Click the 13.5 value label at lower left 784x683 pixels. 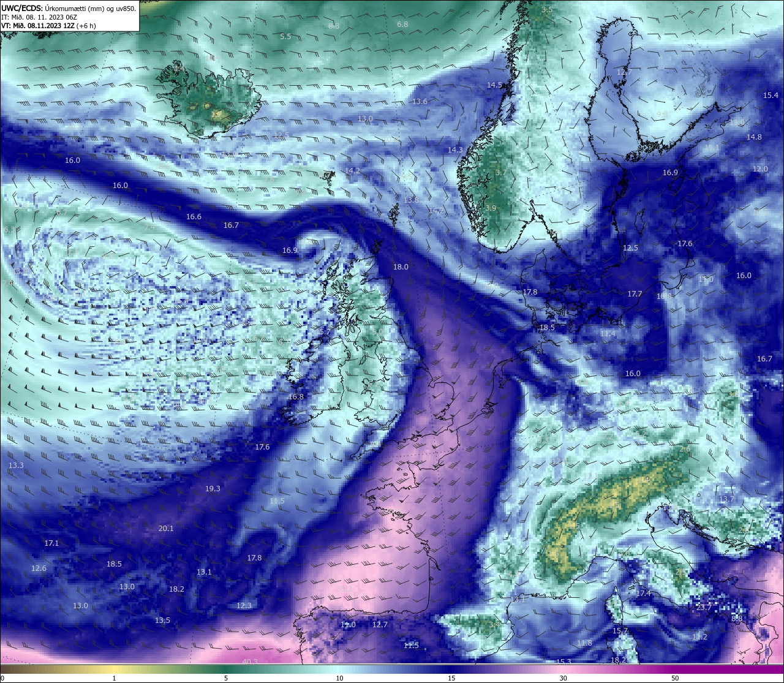coord(162,621)
